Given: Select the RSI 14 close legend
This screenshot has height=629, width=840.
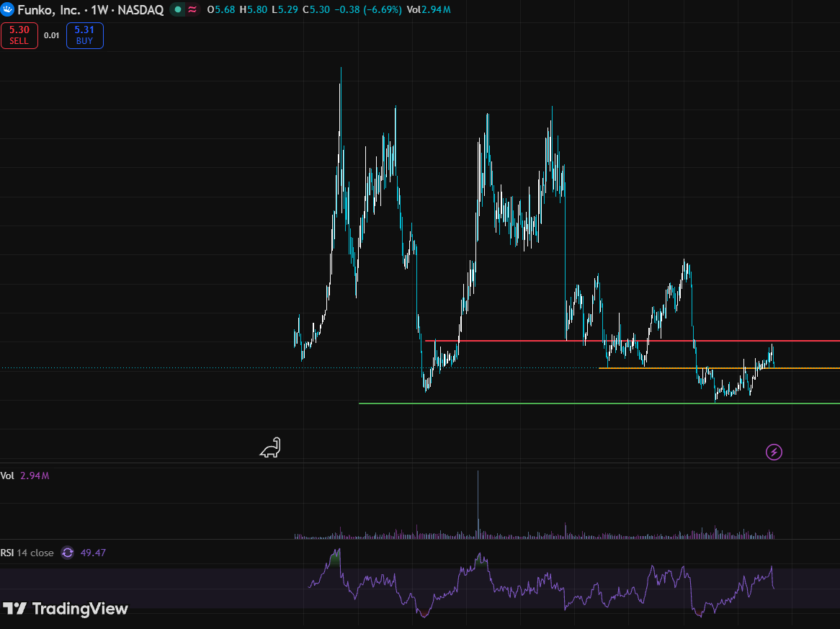Looking at the screenshot, I should [27, 553].
